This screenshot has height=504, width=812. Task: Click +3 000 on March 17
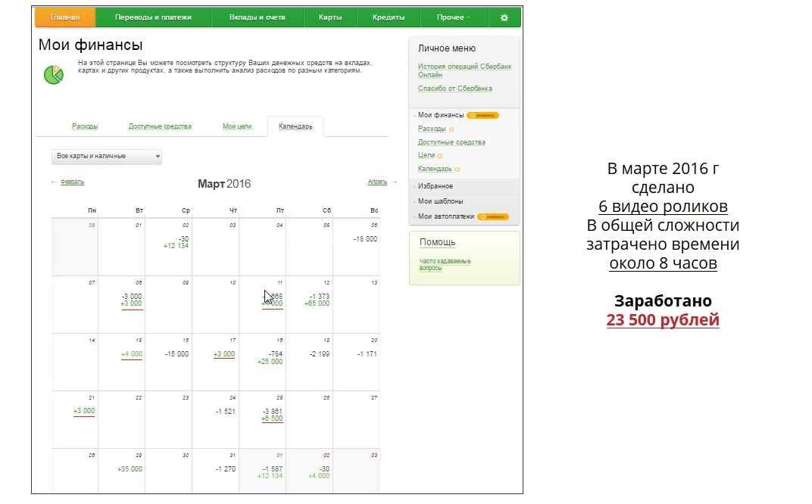pos(224,354)
